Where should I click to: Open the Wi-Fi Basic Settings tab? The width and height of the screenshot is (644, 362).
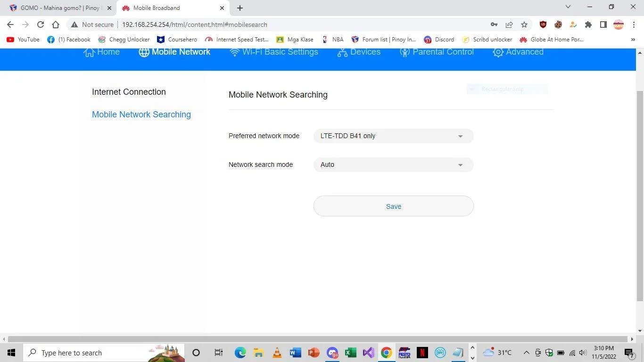coord(274,52)
